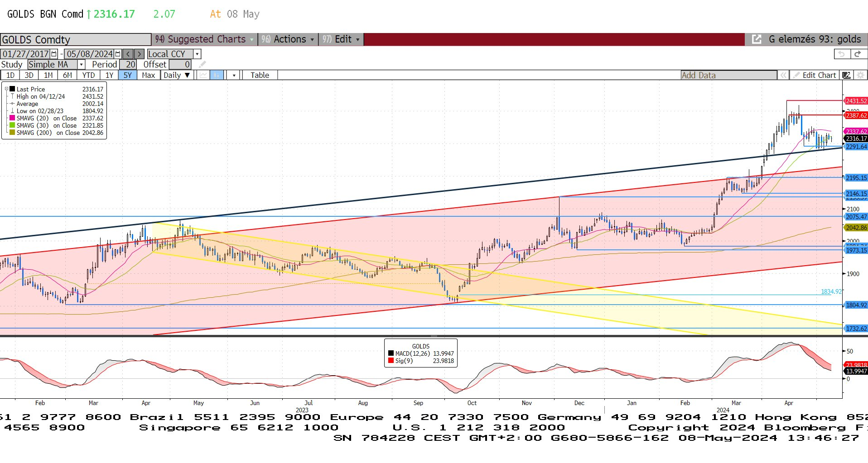
Task: Click the gear icon beside Edit Chart
Action: (860, 75)
